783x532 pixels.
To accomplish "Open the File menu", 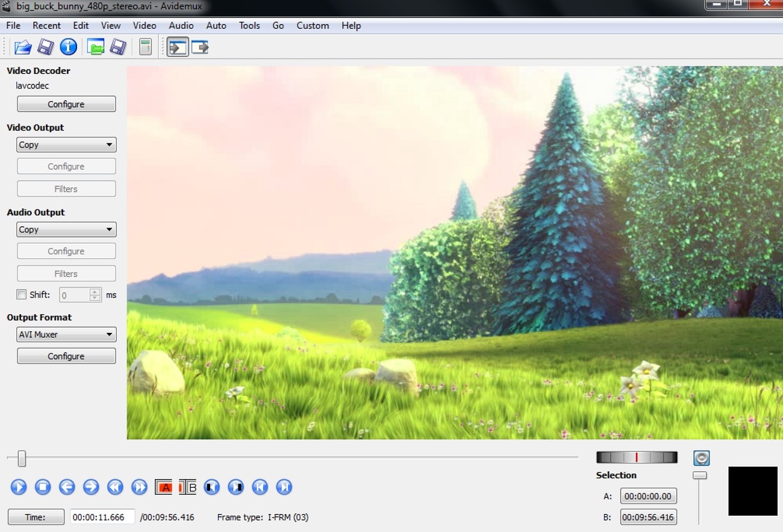I will coord(13,25).
